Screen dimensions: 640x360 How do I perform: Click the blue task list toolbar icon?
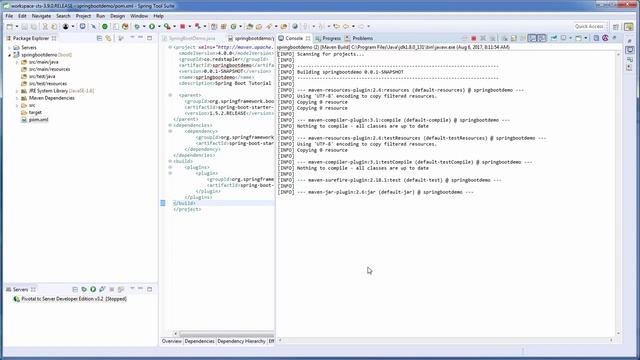point(82,27)
